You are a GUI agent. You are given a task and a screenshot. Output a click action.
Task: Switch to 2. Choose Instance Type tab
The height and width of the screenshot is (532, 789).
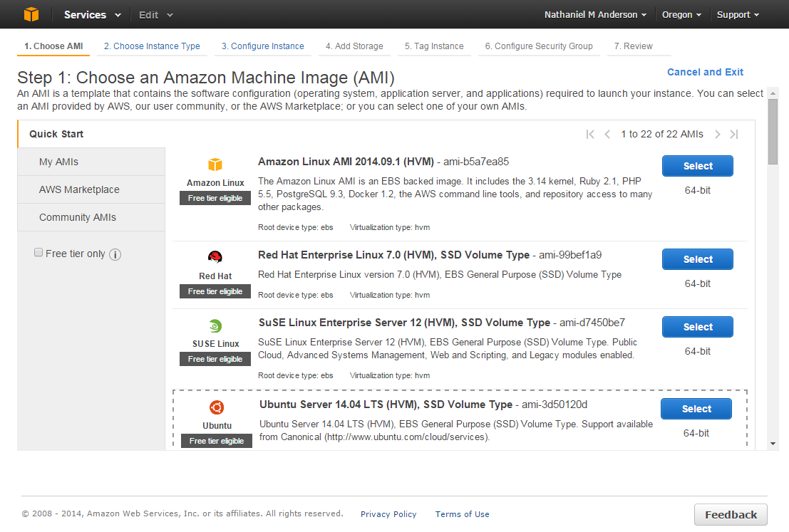[152, 46]
